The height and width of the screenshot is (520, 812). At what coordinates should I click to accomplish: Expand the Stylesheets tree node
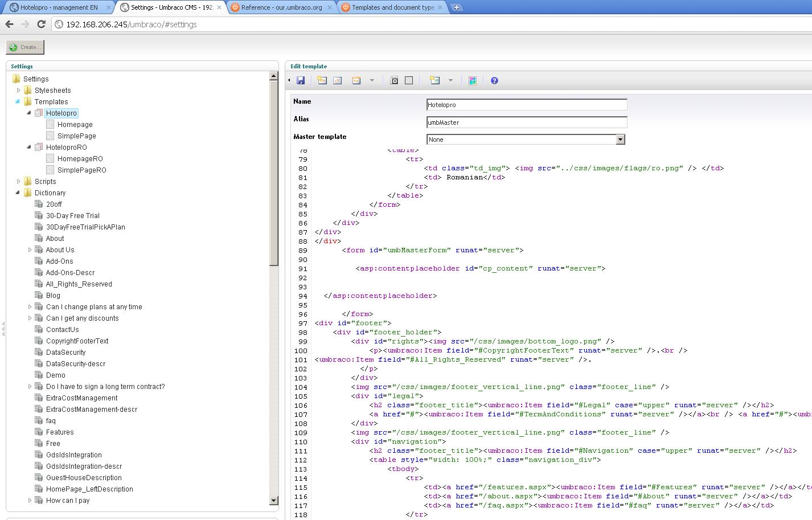[18, 90]
